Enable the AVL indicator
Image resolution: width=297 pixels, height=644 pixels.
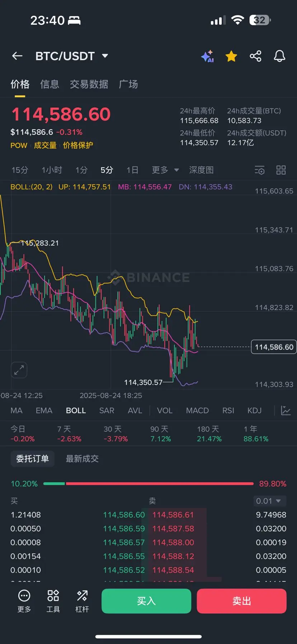[x=135, y=410]
